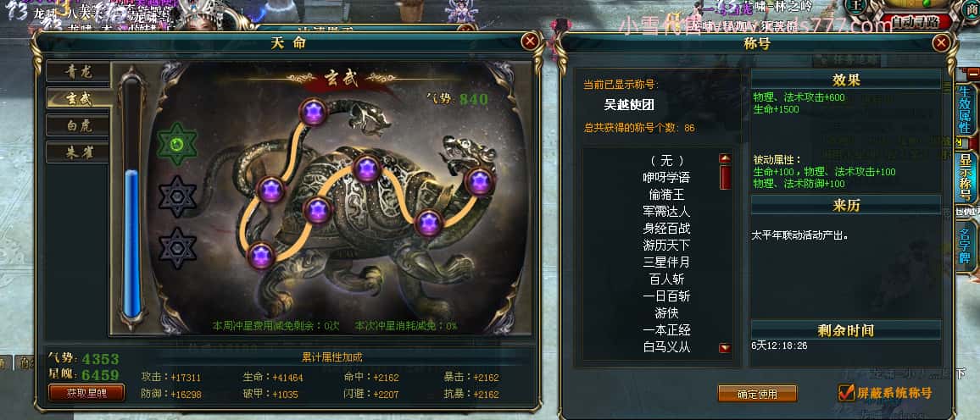The width and height of the screenshot is (980, 420).
Task: Select the purple star node at the tortoise head
Action: click(x=479, y=181)
